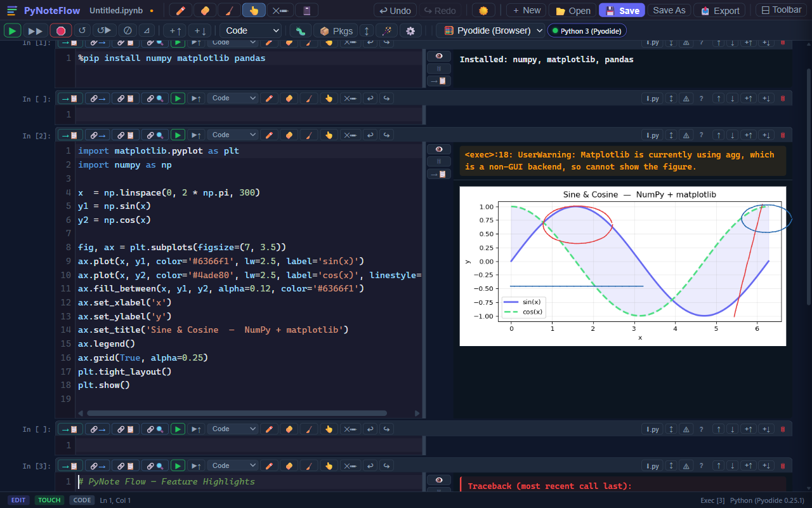Image resolution: width=812 pixels, height=508 pixels.
Task: Click the .py export button in cell In [2]
Action: click(652, 135)
